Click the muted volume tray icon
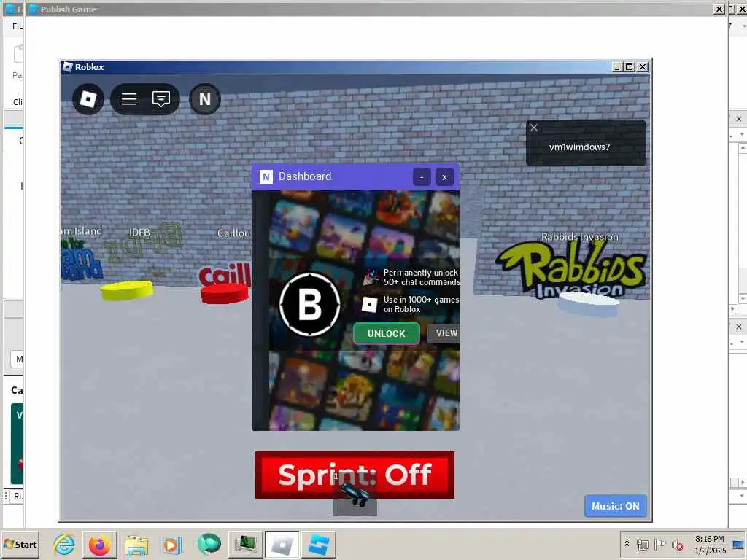Viewport: 747px width, 560px height. point(677,544)
